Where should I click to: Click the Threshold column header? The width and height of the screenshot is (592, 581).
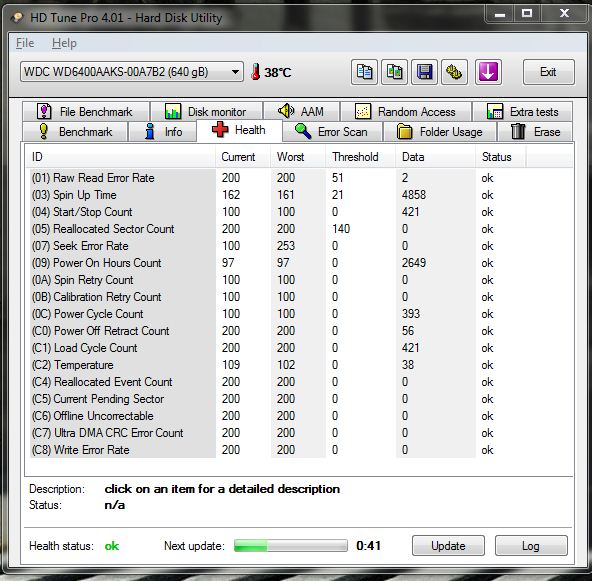[x=361, y=157]
